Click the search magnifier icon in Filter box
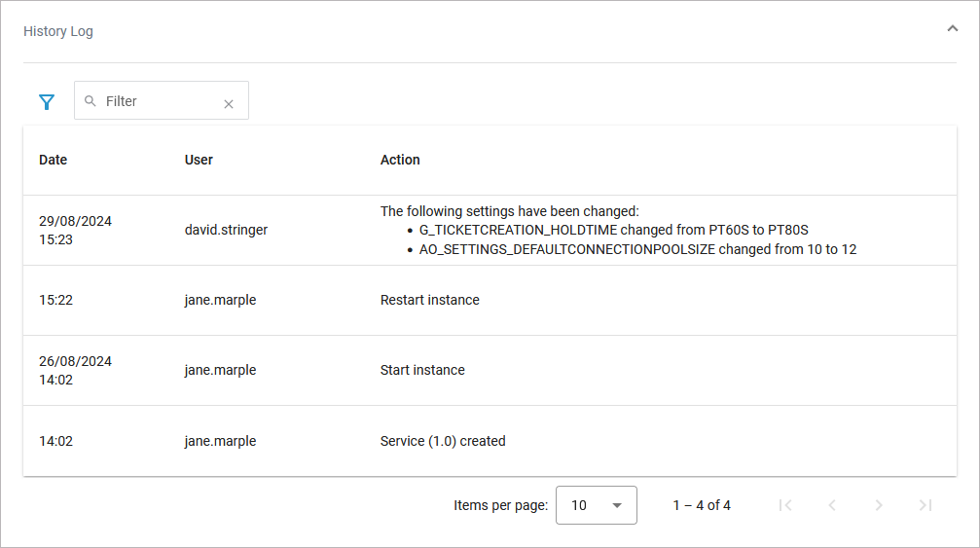The width and height of the screenshot is (980, 548). point(91,101)
